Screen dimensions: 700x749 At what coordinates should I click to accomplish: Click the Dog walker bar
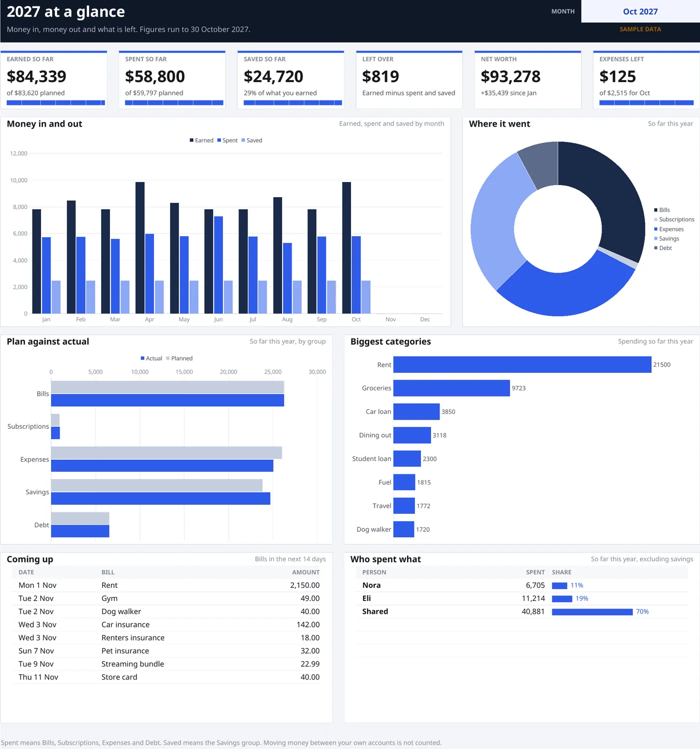(x=403, y=529)
